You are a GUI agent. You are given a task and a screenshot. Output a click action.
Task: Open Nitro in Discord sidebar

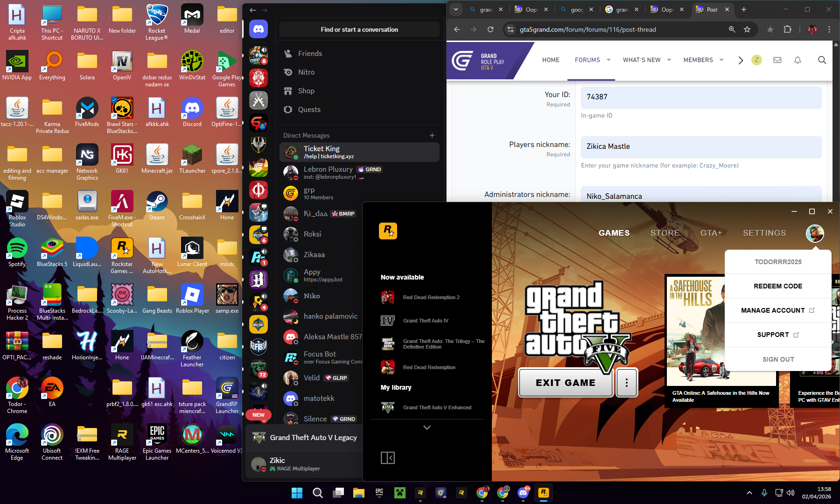(306, 72)
